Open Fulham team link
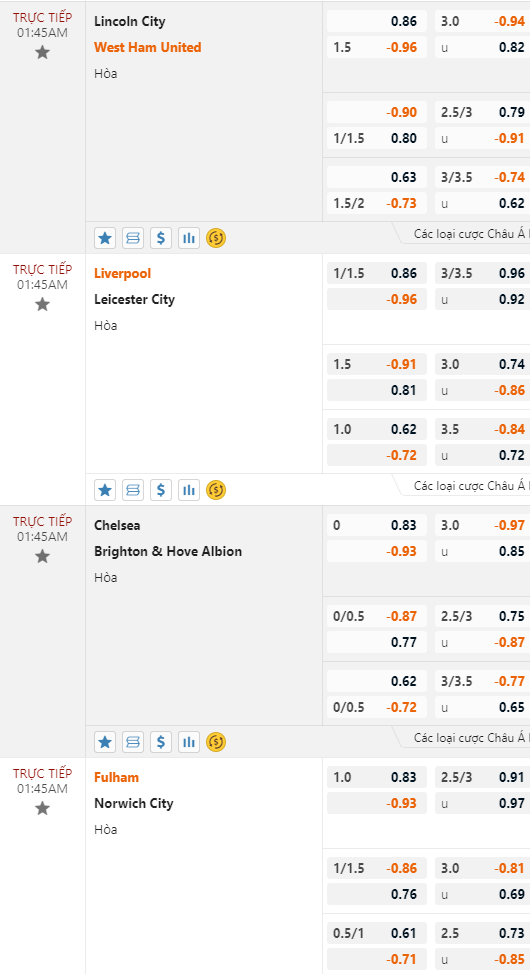The image size is (530, 974). 117,777
